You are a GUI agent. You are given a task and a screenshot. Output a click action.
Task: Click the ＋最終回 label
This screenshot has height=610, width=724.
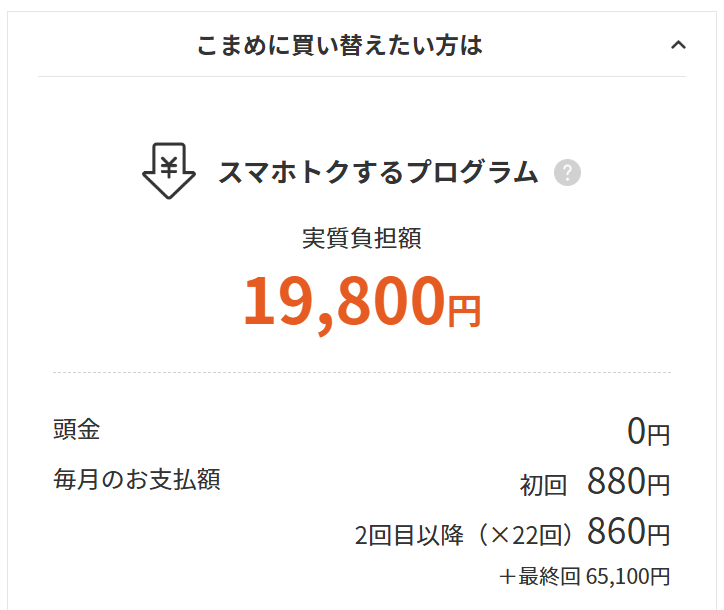[536, 577]
